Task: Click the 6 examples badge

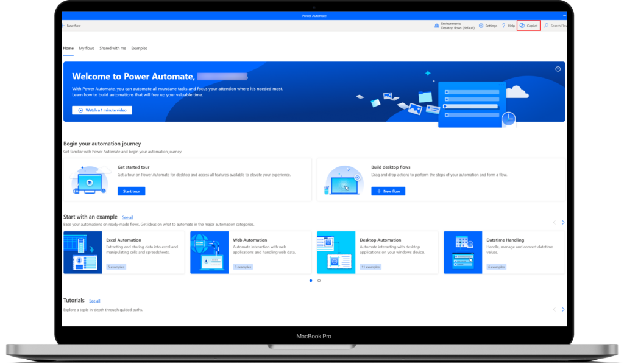Action: pyautogui.click(x=496, y=267)
